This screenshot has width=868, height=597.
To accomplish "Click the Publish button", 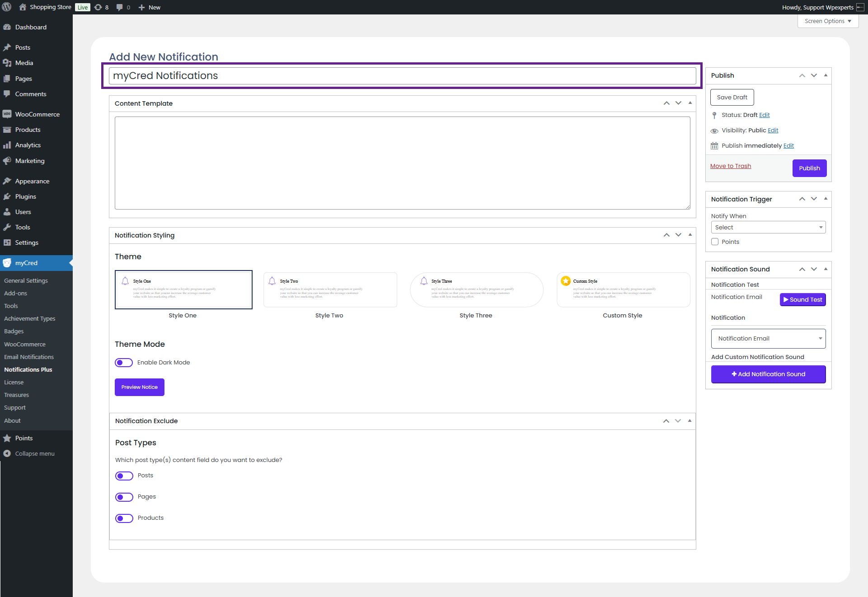I will (809, 168).
